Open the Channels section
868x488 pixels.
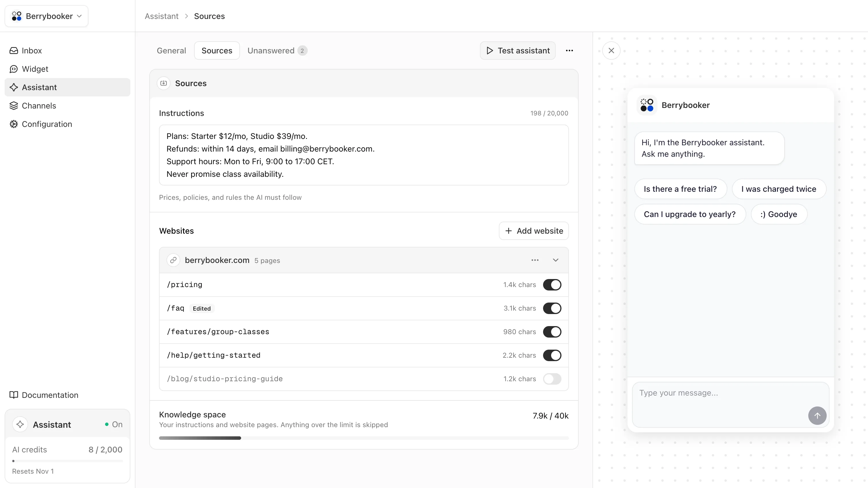(x=67, y=106)
